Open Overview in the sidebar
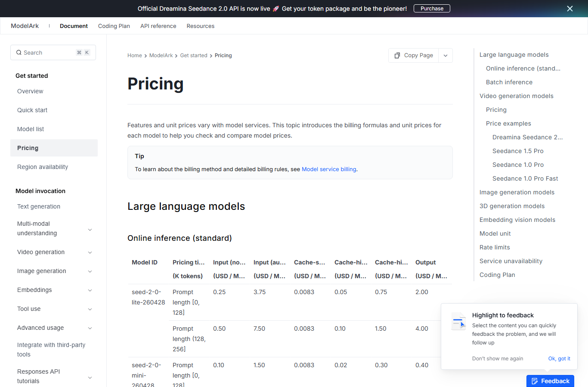This screenshot has width=588, height=387. 54,91
